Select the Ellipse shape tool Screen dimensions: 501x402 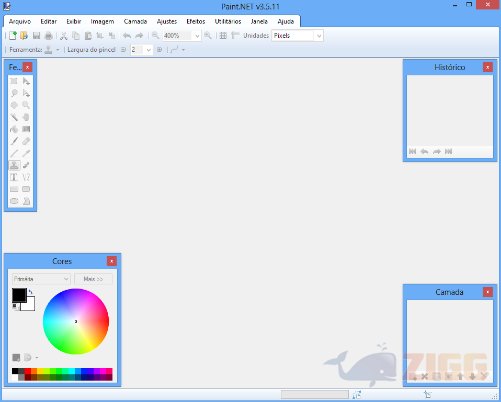[14, 201]
